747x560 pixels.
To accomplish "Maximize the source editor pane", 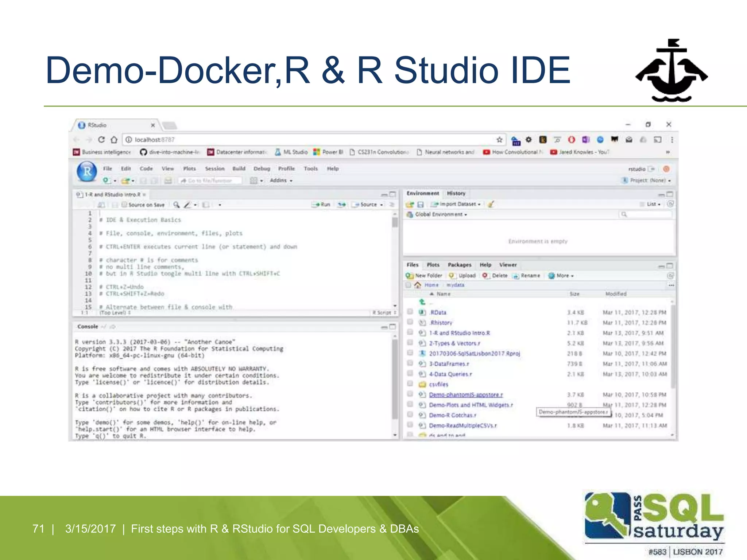I will point(392,194).
